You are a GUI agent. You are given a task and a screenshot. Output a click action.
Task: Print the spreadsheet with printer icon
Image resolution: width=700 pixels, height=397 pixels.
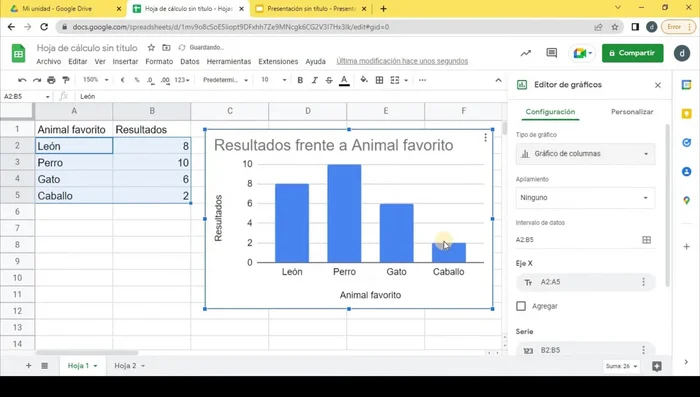coord(51,80)
